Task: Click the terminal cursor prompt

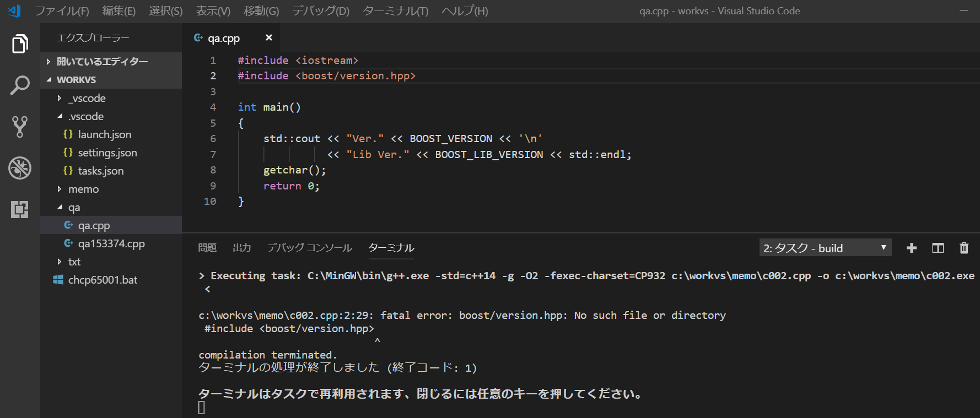Action: 202,408
